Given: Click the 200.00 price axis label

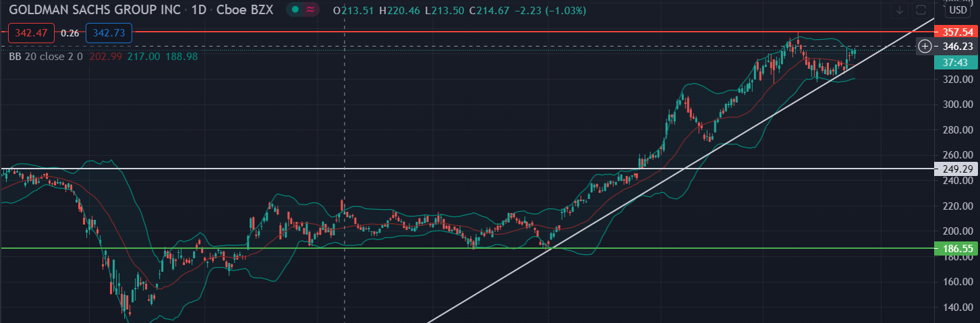Looking at the screenshot, I should [958, 231].
